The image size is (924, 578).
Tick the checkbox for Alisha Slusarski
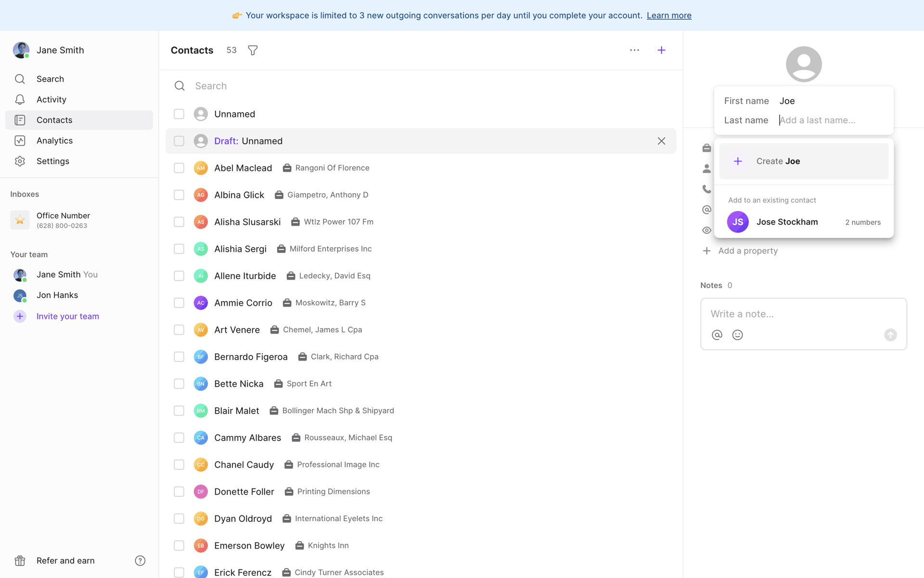click(179, 222)
